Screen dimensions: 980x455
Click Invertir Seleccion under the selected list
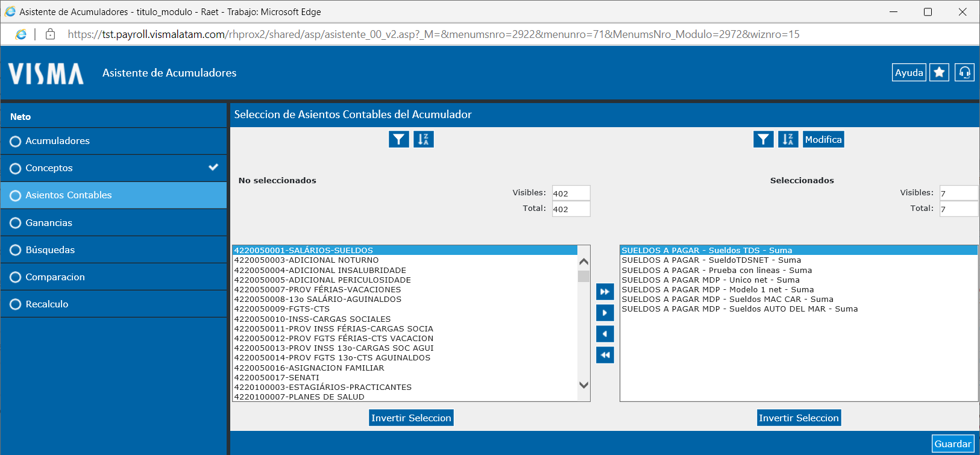point(799,418)
